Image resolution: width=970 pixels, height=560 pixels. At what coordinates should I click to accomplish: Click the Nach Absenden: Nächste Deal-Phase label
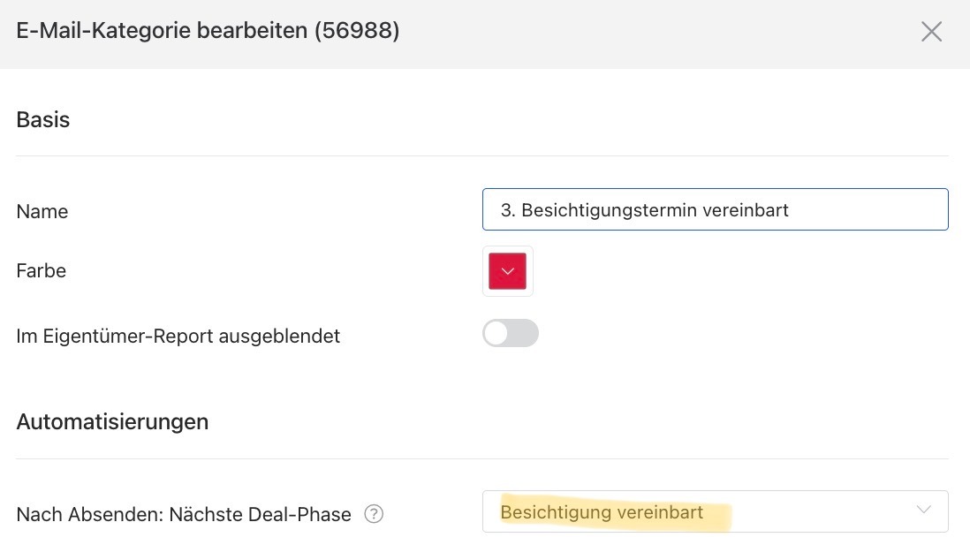pyautogui.click(x=184, y=515)
